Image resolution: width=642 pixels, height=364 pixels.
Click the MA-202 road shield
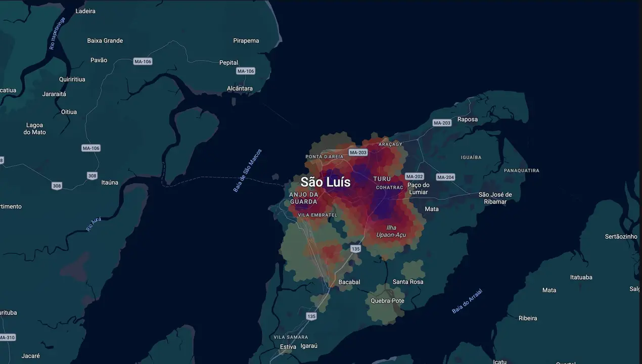415,176
